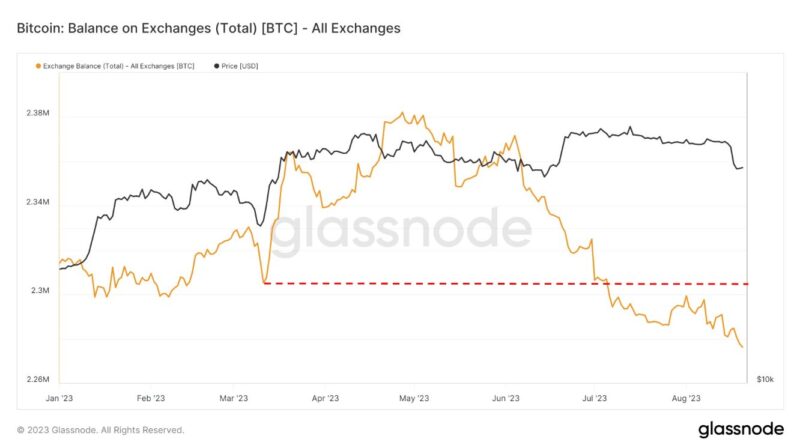This screenshot has width=800, height=445.
Task: Click the 2.3M y-axis label
Action: tap(40, 292)
